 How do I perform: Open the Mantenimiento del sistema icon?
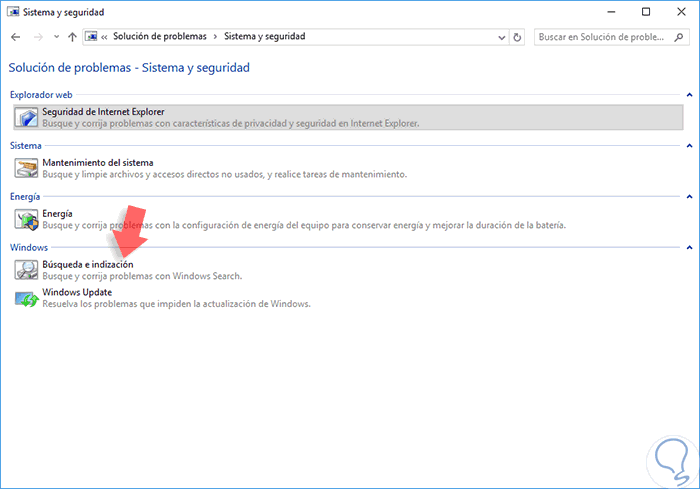(26, 168)
